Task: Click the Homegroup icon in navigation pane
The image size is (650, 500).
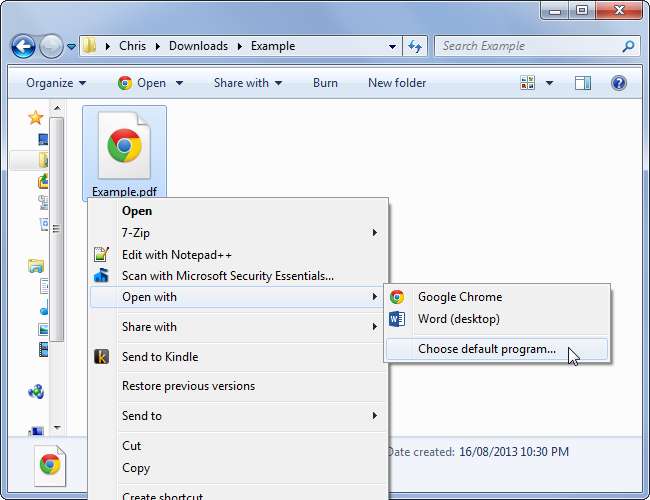Action: pos(36,391)
